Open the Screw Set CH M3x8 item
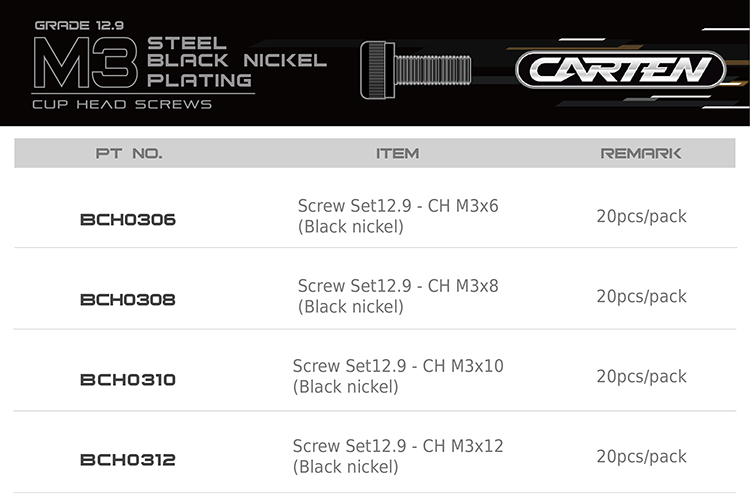750x500 pixels. tap(397, 296)
